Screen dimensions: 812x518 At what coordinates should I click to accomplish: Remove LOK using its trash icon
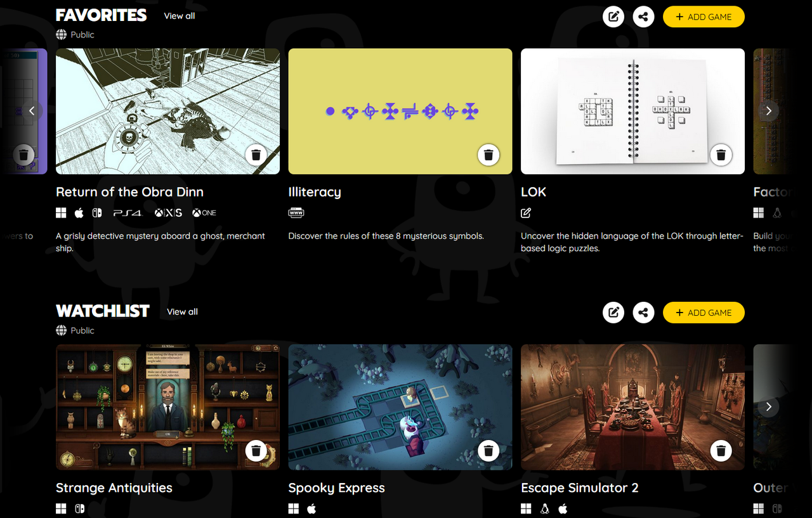(x=721, y=155)
